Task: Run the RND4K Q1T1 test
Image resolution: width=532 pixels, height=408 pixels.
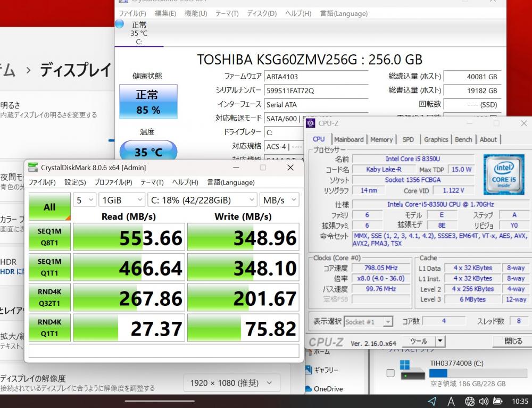Action: click(49, 328)
